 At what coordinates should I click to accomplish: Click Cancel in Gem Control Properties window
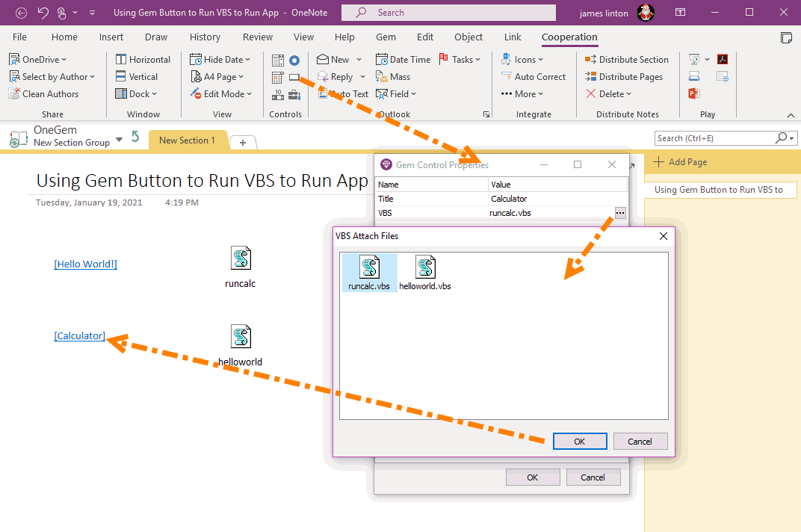[593, 477]
